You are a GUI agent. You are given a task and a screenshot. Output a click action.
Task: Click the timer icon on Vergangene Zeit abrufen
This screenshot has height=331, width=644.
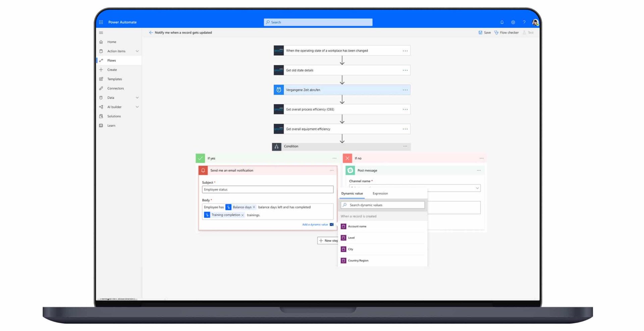click(x=278, y=90)
